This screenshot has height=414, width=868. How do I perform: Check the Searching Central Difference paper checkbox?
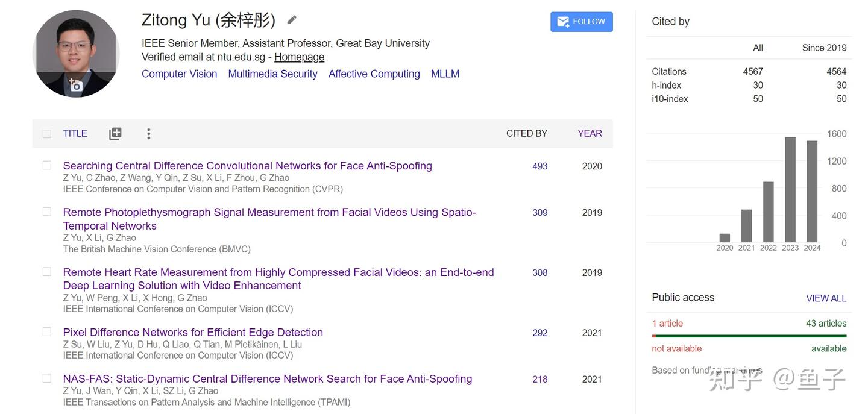[46, 165]
